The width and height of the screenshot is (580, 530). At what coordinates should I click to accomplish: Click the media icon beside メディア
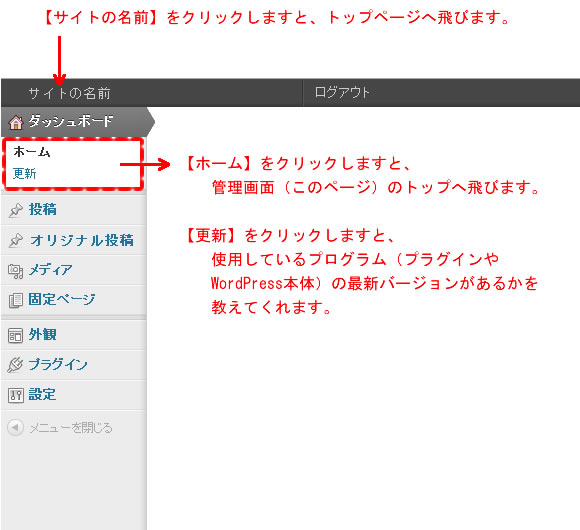(x=16, y=271)
